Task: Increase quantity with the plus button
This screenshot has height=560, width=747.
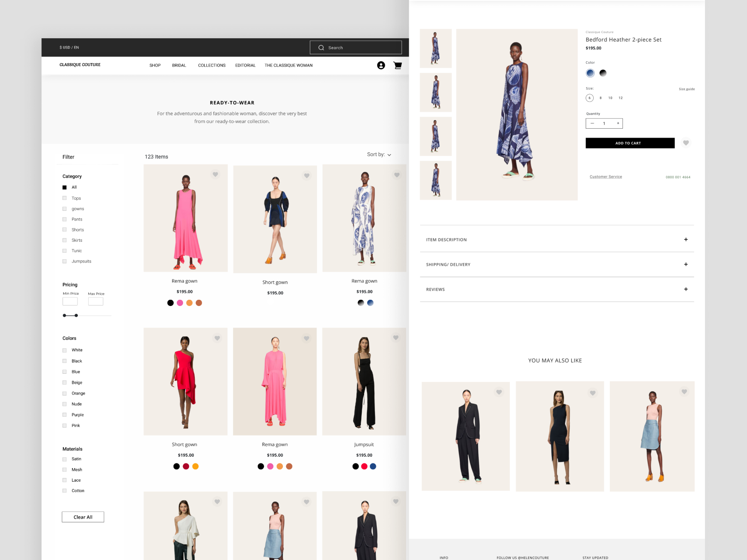Action: click(x=618, y=124)
